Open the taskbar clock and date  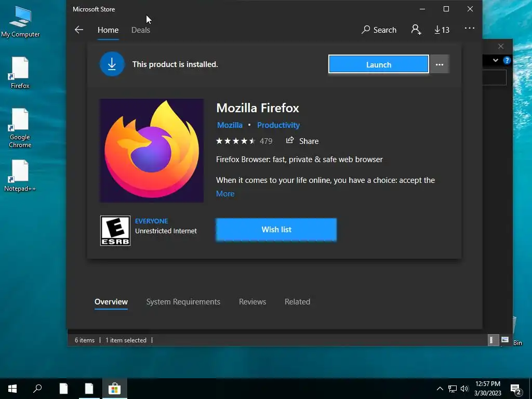(487, 389)
